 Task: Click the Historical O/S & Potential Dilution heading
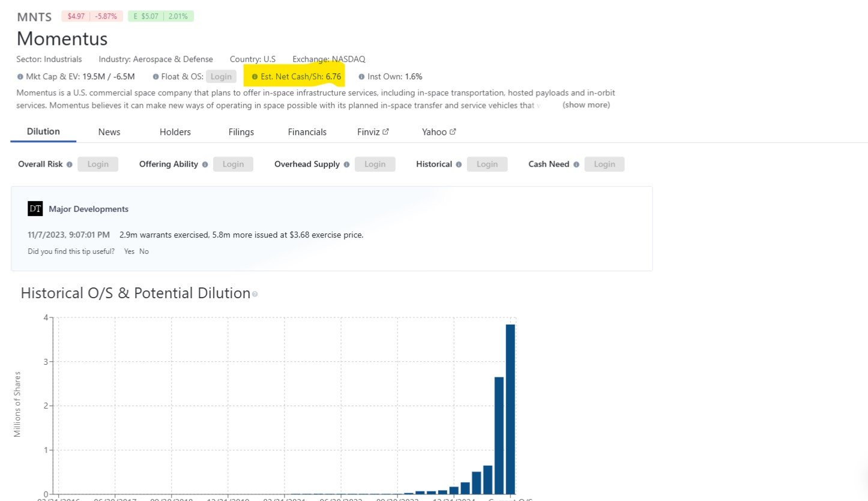click(135, 293)
